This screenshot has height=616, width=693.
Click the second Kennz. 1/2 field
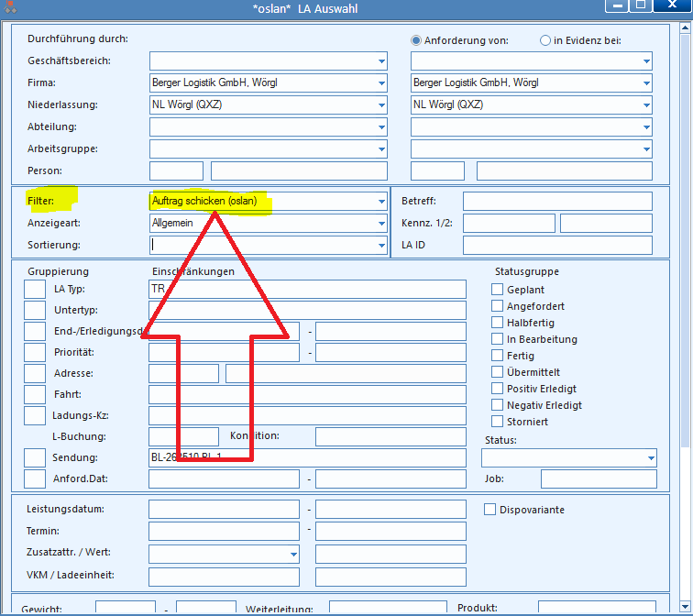[607, 223]
